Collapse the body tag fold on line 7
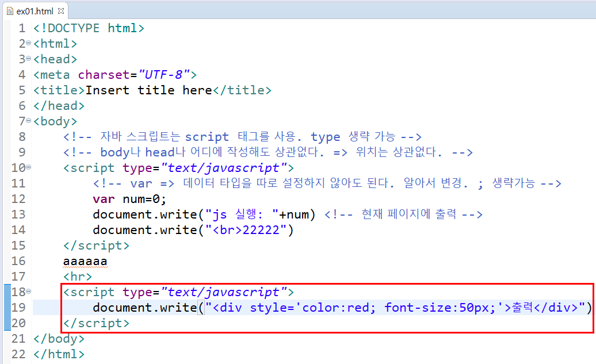Image resolution: width=596 pixels, height=364 pixels. tap(29, 121)
